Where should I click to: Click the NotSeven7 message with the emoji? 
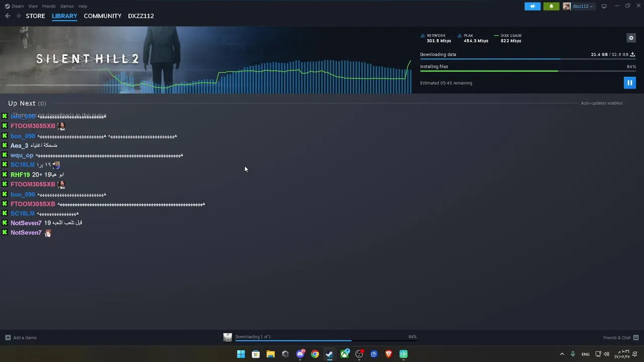(31, 233)
